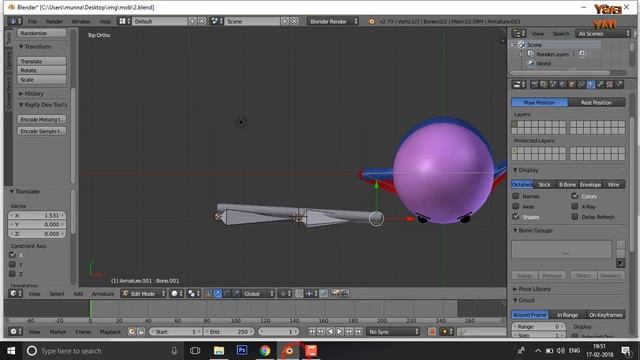Click the Randomize button
The height and width of the screenshot is (360, 640).
[42, 33]
